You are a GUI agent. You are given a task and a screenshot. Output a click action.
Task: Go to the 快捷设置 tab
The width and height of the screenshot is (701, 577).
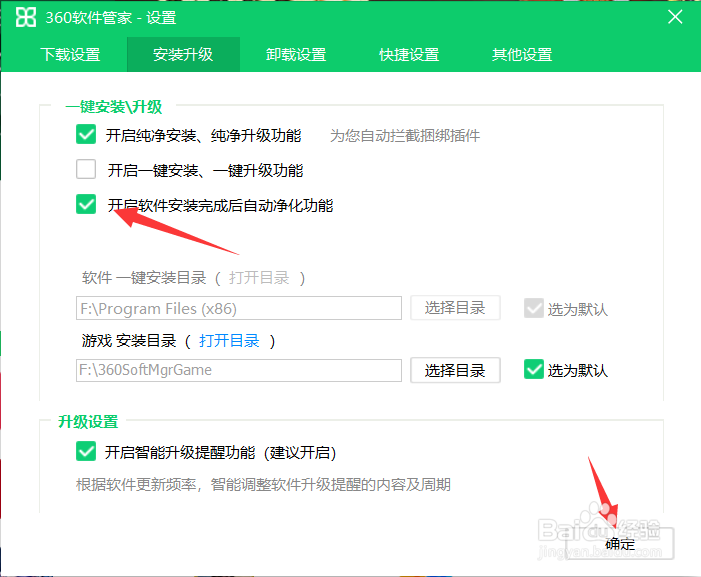[x=409, y=55]
